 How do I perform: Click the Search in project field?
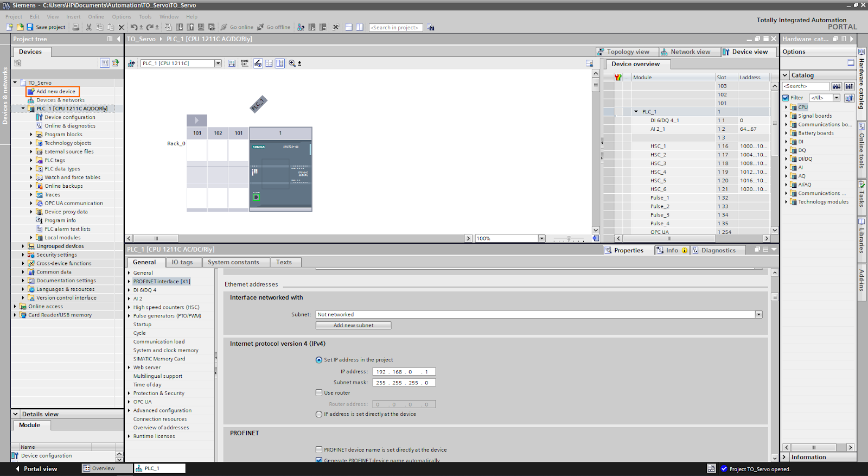395,27
